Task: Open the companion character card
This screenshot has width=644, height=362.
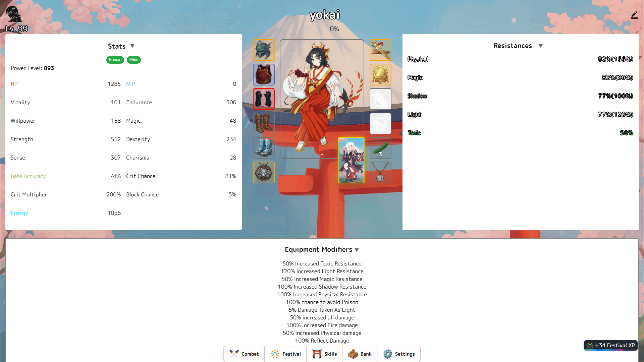Action: coord(351,160)
